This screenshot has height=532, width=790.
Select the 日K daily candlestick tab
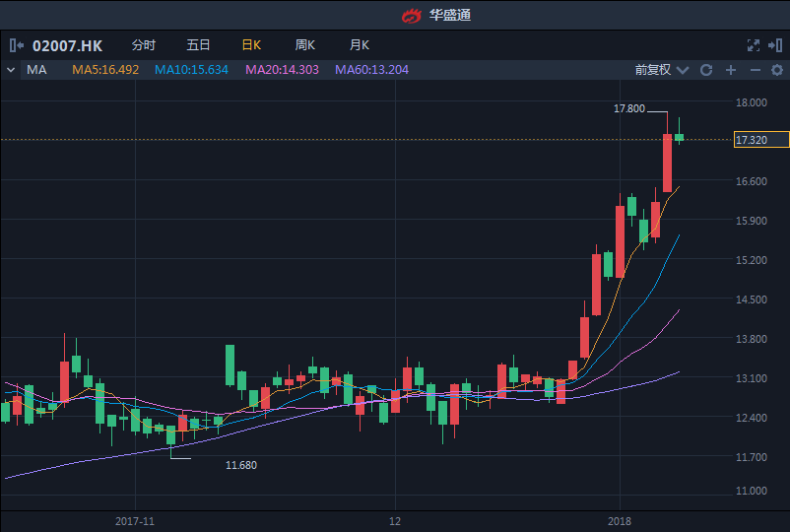pyautogui.click(x=251, y=45)
